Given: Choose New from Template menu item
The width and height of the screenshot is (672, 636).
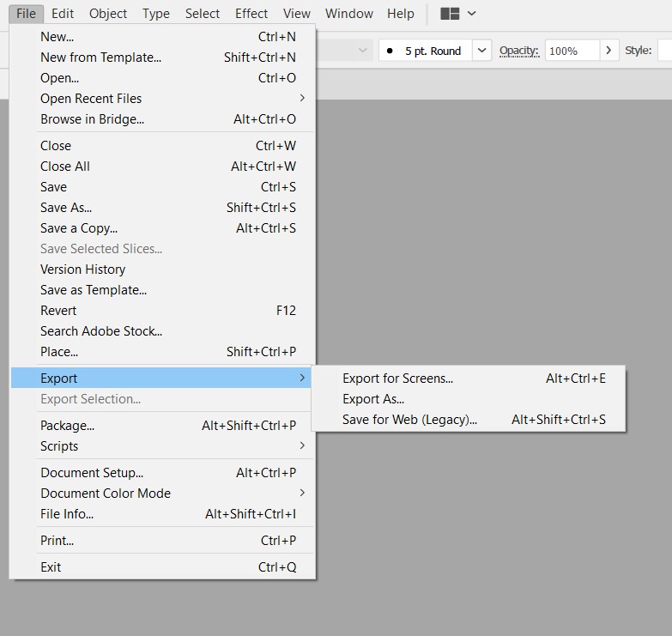Looking at the screenshot, I should (100, 58).
